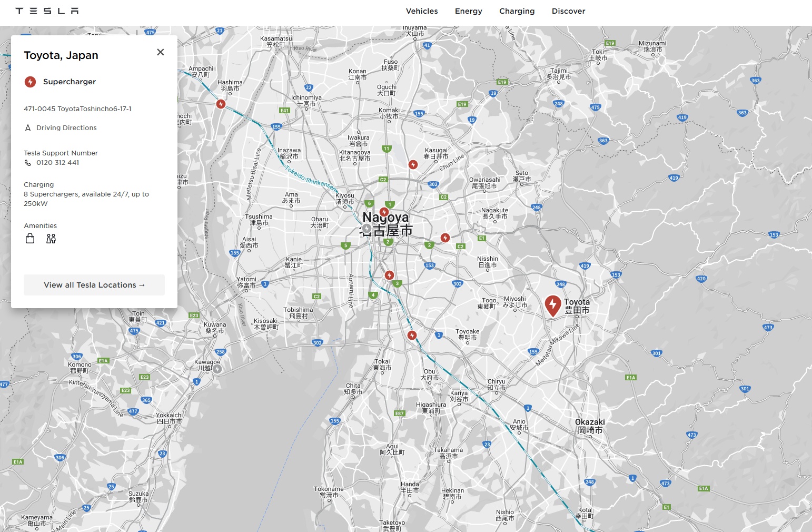Open the Energy menu
Image resolution: width=812 pixels, height=532 pixels.
coord(469,11)
